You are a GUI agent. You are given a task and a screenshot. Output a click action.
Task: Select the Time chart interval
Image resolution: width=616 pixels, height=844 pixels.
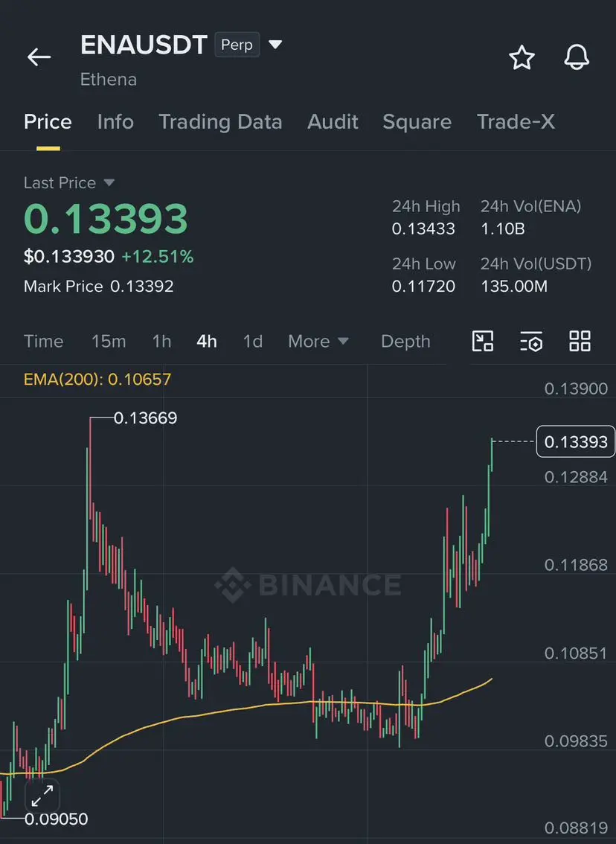coord(44,342)
